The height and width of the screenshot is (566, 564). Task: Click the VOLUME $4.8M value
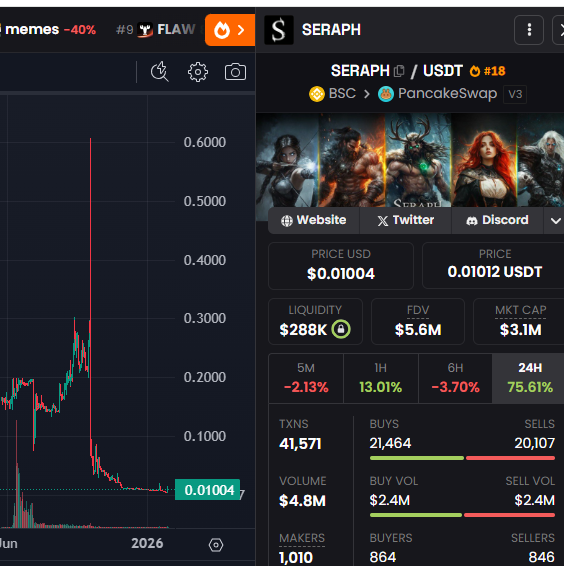tap(302, 501)
